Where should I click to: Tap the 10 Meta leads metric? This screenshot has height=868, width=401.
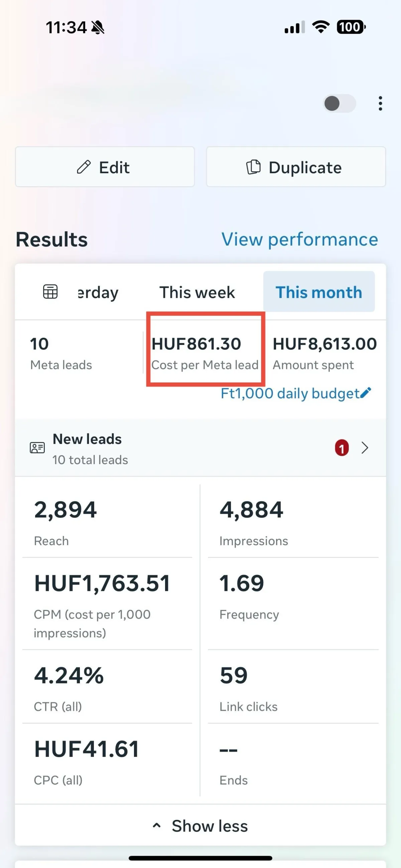[61, 353]
